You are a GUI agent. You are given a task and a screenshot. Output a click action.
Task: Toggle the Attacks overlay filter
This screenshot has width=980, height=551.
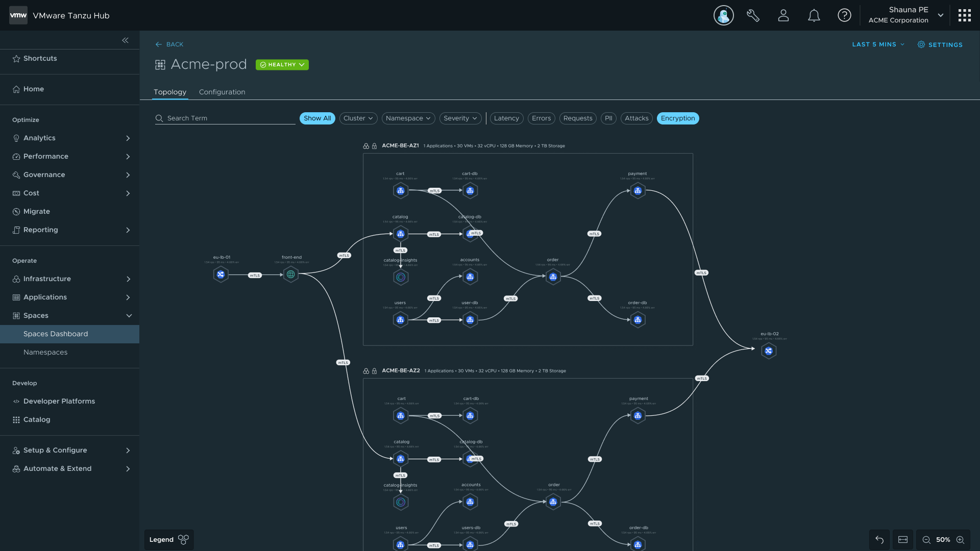click(636, 118)
